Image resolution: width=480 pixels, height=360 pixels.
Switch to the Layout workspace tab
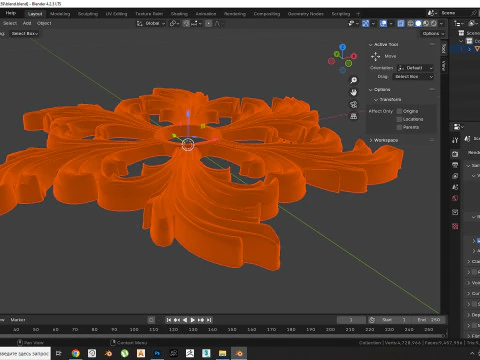[35, 14]
